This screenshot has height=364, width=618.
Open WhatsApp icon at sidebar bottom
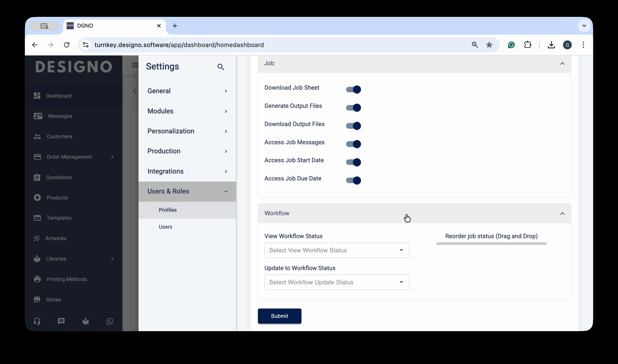point(110,321)
